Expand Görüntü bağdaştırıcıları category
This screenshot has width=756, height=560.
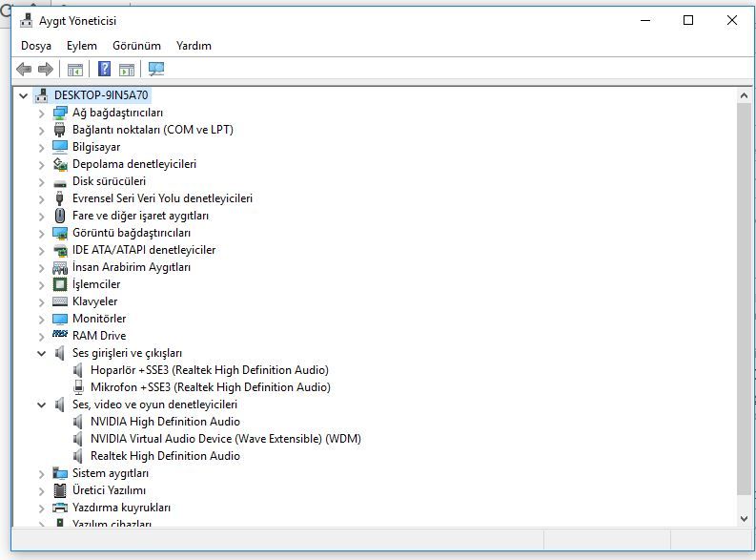tap(41, 234)
